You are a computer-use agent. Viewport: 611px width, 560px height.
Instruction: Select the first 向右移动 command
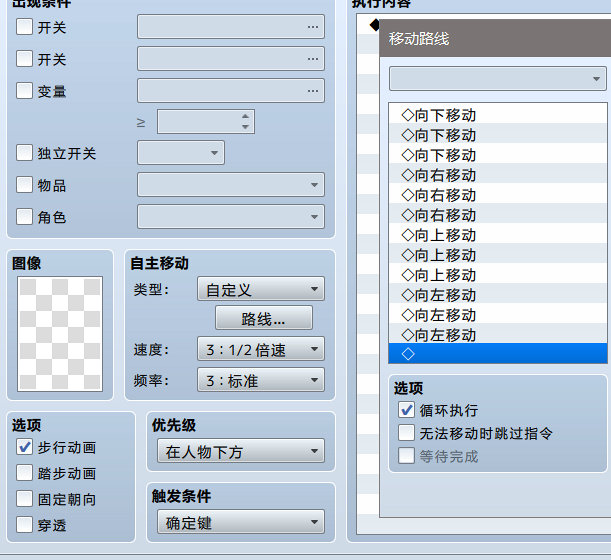[x=498, y=173]
